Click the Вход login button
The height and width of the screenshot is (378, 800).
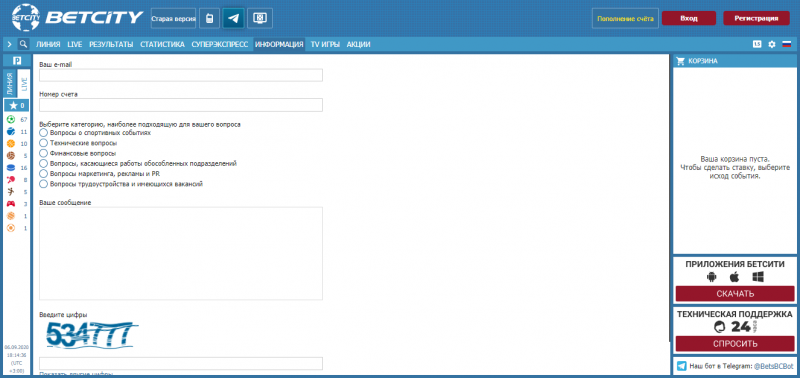pyautogui.click(x=689, y=18)
